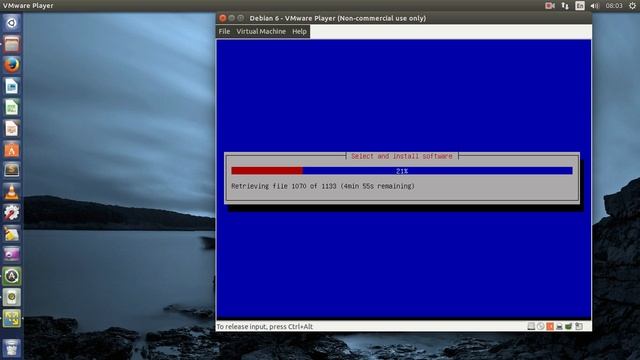Click the 'To release input, press Ctrl+Alt' message
This screenshot has width=640, height=360.
264,327
